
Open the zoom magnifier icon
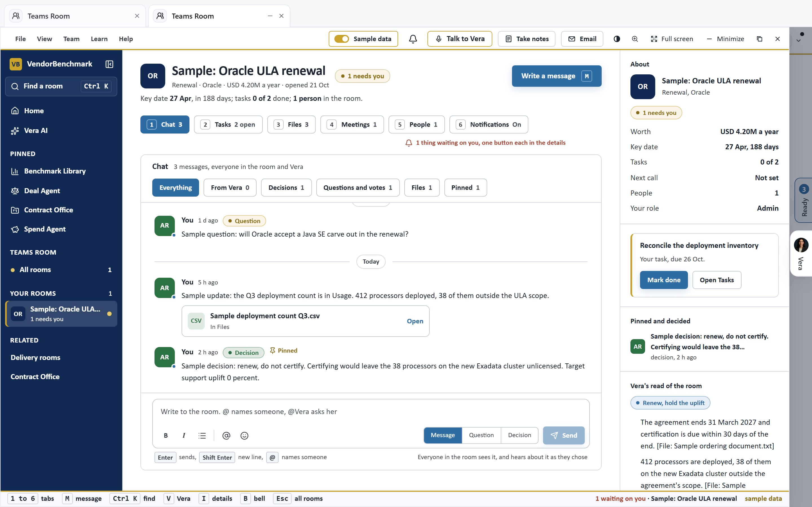click(x=635, y=39)
